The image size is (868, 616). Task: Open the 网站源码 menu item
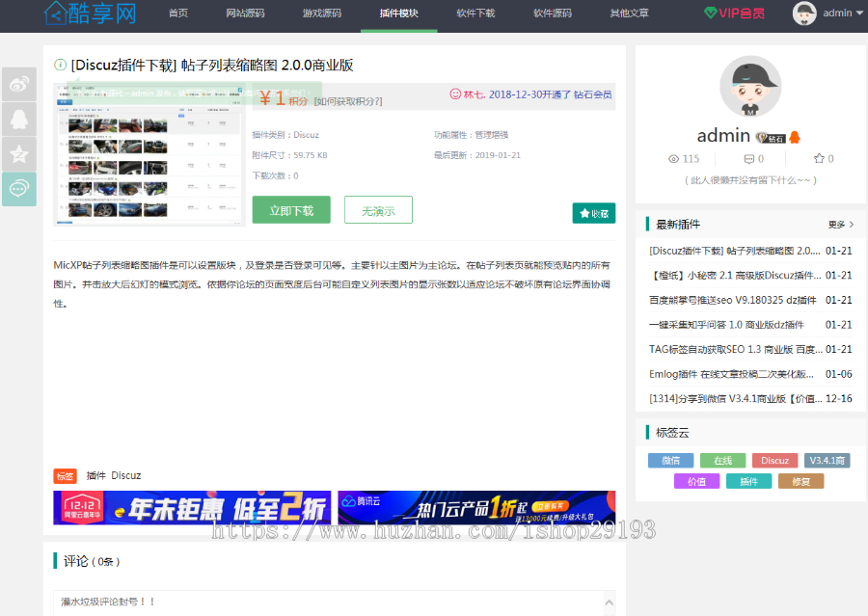(245, 13)
